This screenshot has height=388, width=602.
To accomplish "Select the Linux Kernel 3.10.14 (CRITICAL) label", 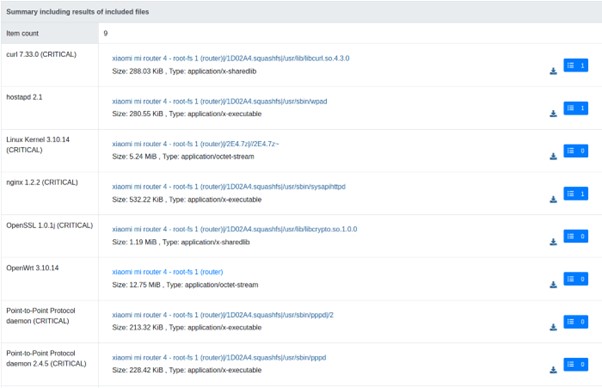I will click(38, 145).
